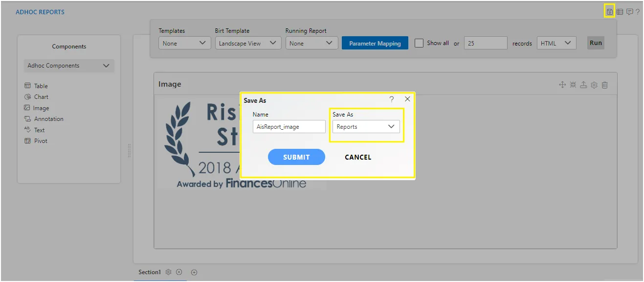644x282 pixels.
Task: Expand the Adhoc Components dropdown
Action: (69, 66)
